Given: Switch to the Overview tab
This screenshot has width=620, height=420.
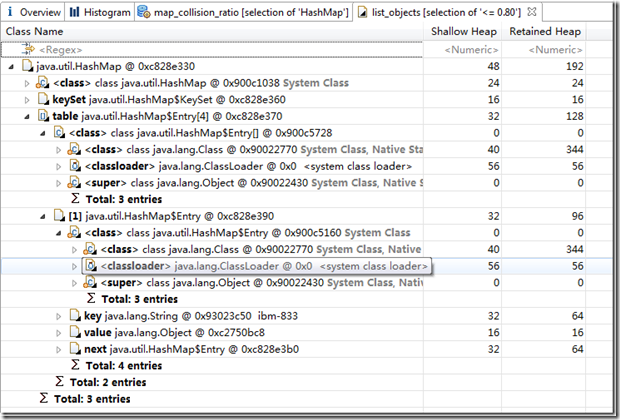Looking at the screenshot, I should [38, 12].
